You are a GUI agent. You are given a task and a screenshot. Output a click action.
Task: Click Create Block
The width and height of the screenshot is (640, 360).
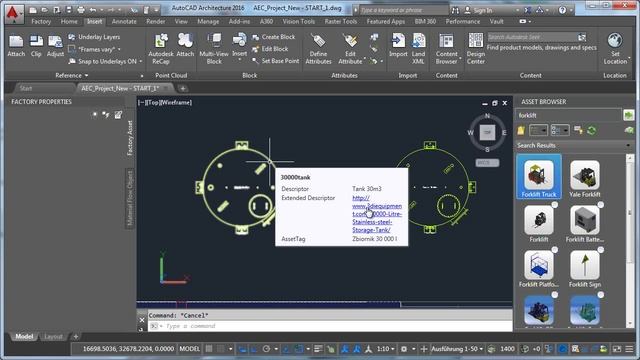click(273, 37)
